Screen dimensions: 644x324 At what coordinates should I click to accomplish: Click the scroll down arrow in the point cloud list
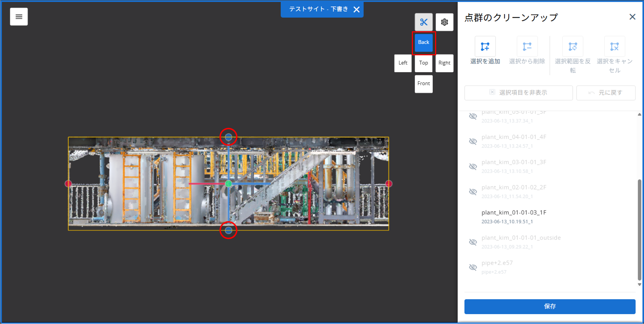coord(639,285)
